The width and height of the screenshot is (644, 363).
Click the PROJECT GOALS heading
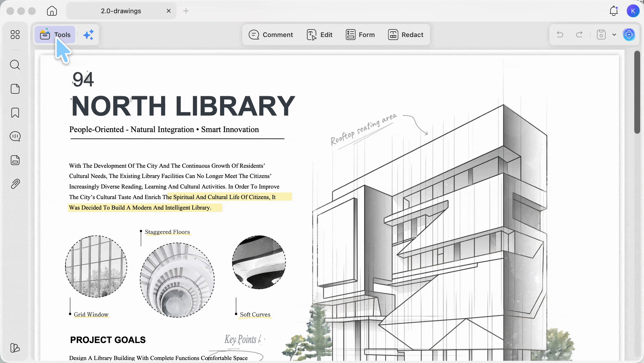pyautogui.click(x=108, y=340)
